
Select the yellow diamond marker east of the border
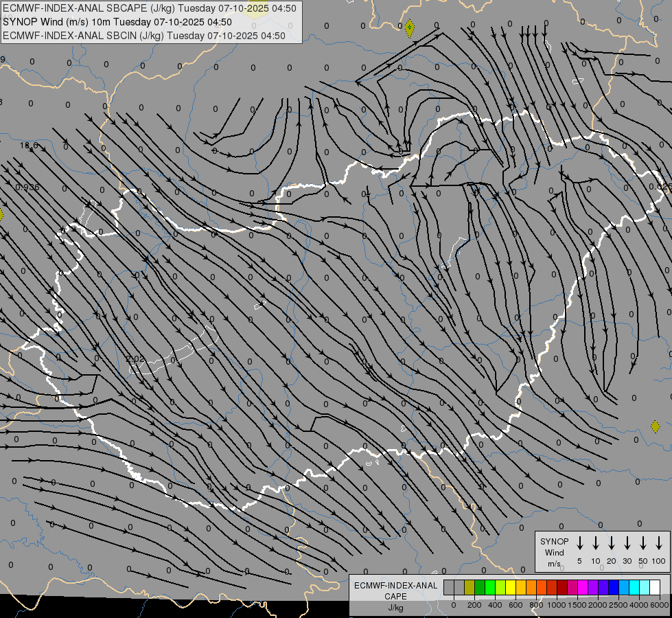(655, 426)
